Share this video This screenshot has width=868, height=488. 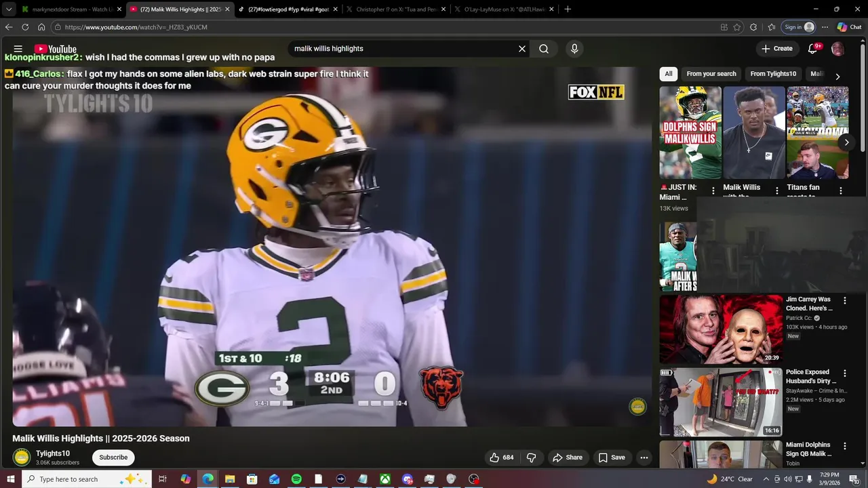(x=568, y=457)
